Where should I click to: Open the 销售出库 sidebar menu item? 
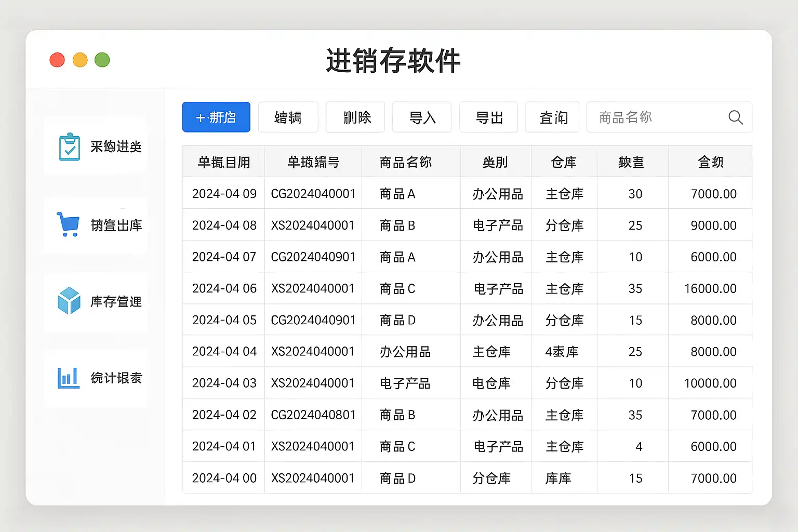point(116,225)
